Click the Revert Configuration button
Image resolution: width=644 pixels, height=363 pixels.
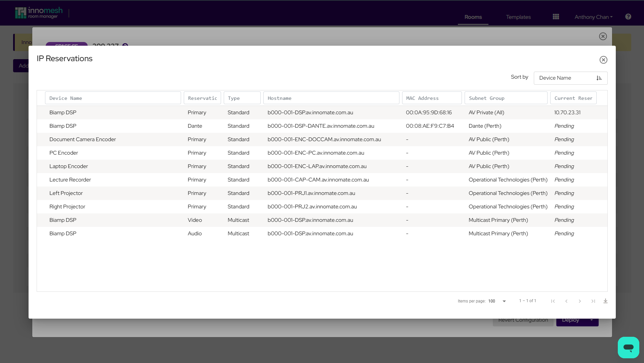(523, 320)
